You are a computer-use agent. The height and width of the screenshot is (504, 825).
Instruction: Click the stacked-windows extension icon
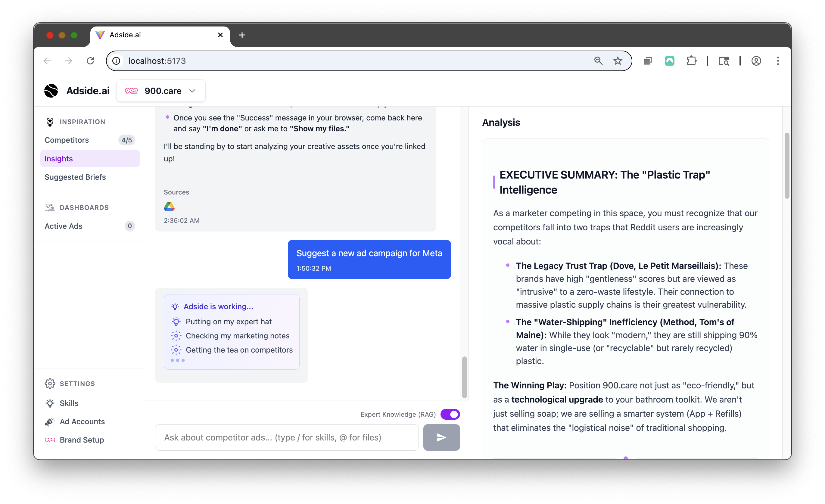[648, 61]
